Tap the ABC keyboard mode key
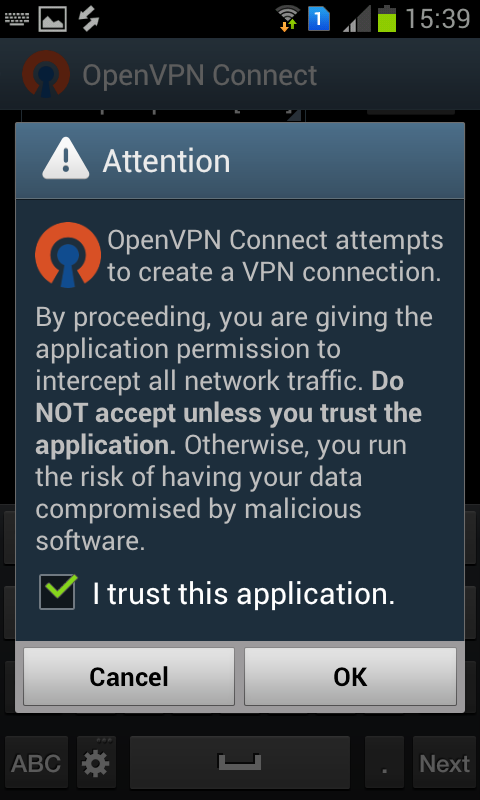Screen dimensions: 480x800 36,762
